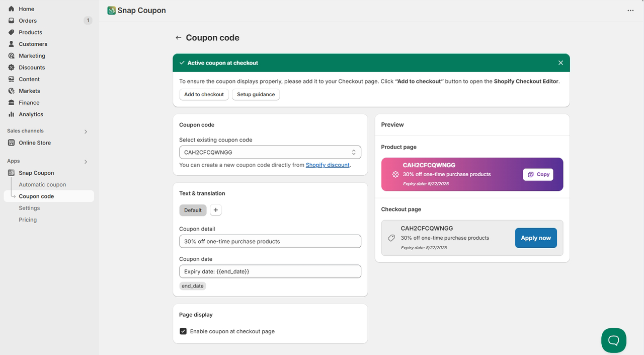Click the Content icon in sidebar
This screenshot has height=355, width=644.
[x=11, y=79]
